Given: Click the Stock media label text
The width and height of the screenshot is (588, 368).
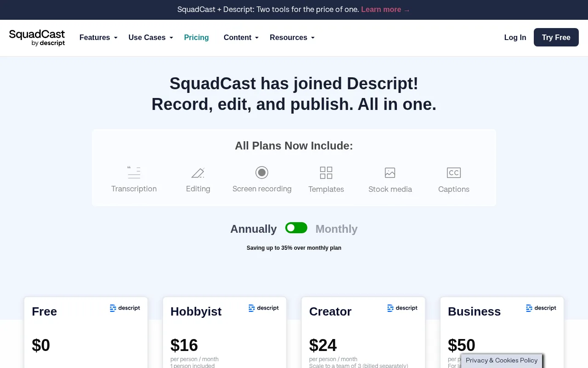Looking at the screenshot, I should pos(390,189).
